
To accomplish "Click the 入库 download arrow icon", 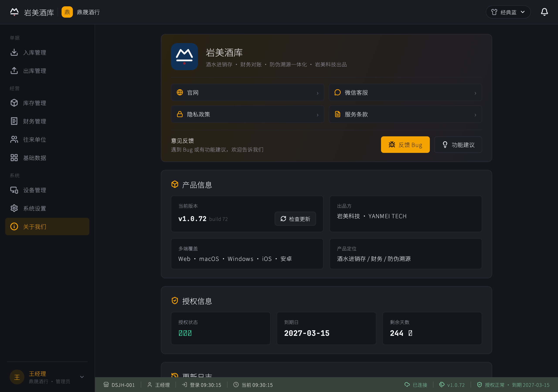I will pyautogui.click(x=14, y=52).
